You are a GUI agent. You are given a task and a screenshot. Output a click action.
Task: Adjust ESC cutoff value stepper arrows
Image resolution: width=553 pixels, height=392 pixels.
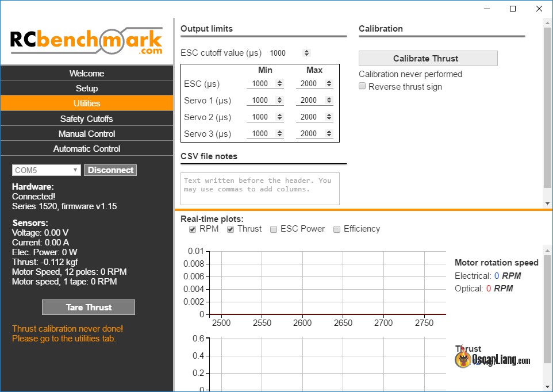(x=306, y=53)
